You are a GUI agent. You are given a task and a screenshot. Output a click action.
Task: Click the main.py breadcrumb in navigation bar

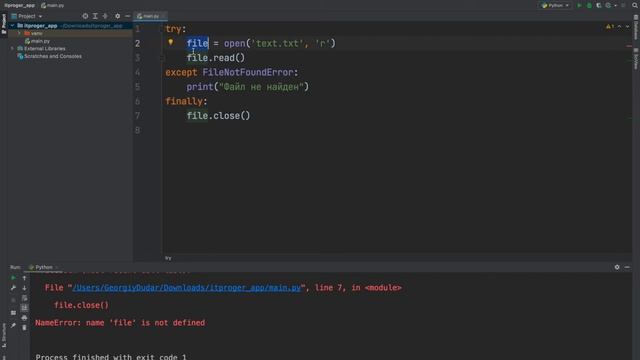click(53, 5)
